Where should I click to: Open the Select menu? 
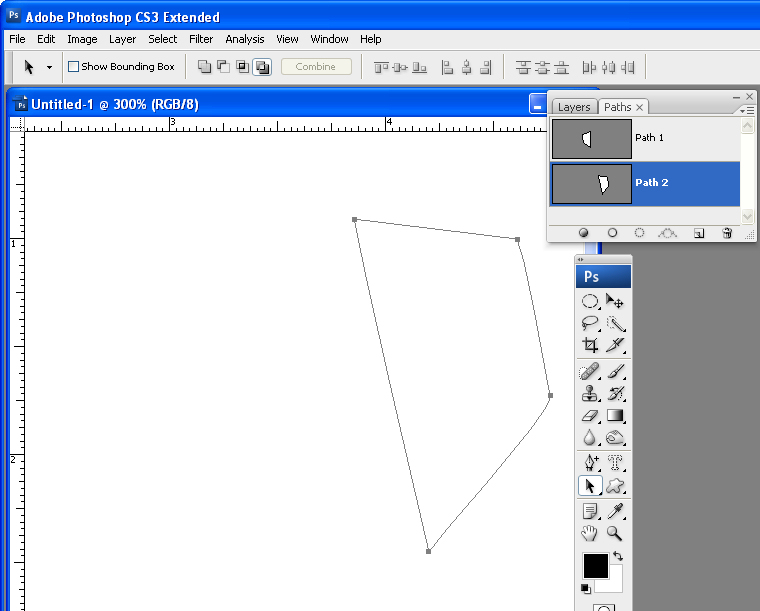[x=162, y=39]
